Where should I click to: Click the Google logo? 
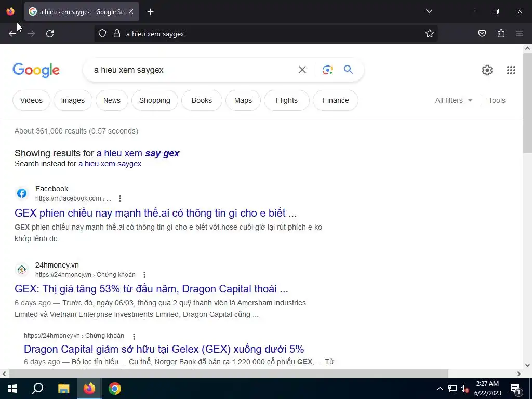coord(36,70)
